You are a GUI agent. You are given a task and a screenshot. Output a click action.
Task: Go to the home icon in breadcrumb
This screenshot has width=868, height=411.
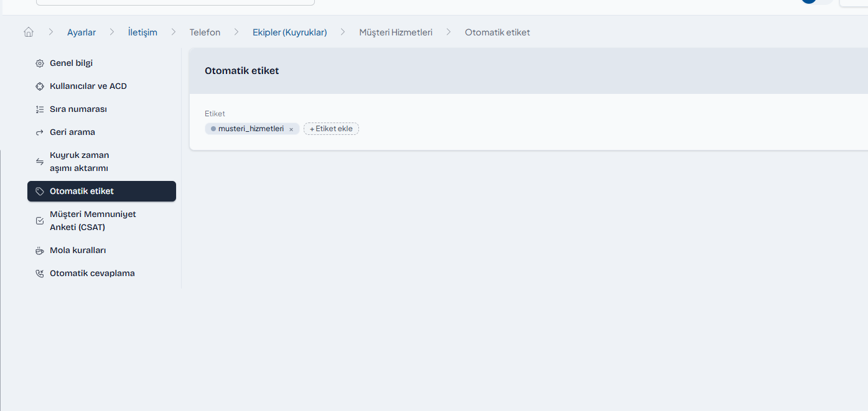pyautogui.click(x=29, y=32)
